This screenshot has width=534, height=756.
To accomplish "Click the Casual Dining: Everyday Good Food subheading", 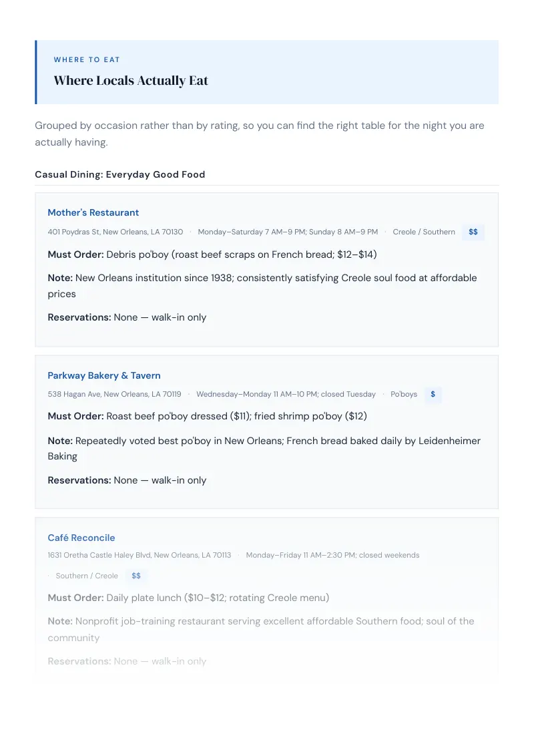I will [120, 174].
